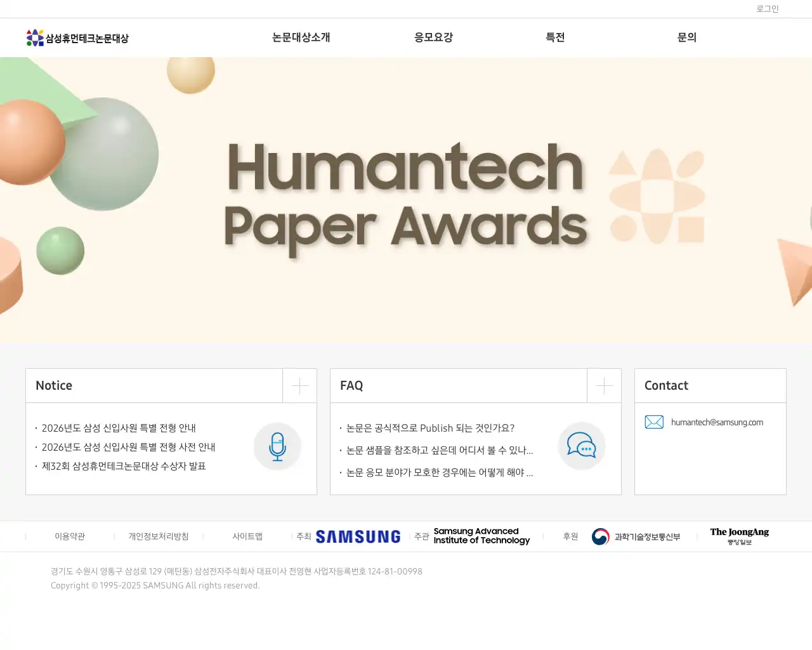Click the 삼성휴먼테크논문대상 site logo
Viewport: 812px width, 650px height.
tap(77, 38)
